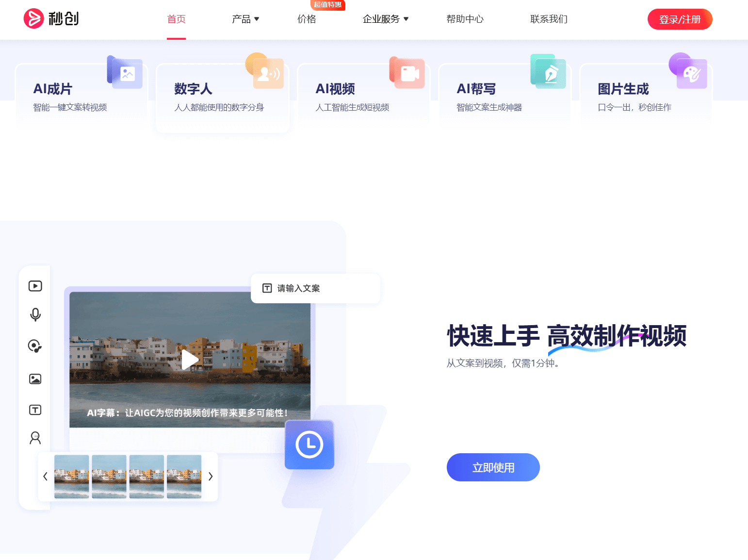Click the 登录/注册 button
The image size is (748, 560).
point(680,19)
